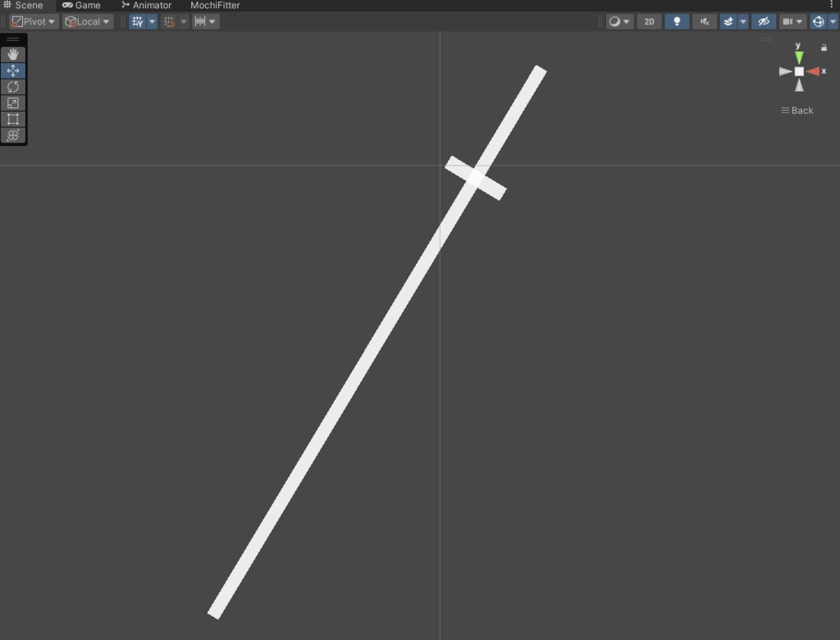Open the Pivot handle position dropdown
Viewport: 840px width, 640px height.
pyautogui.click(x=34, y=21)
